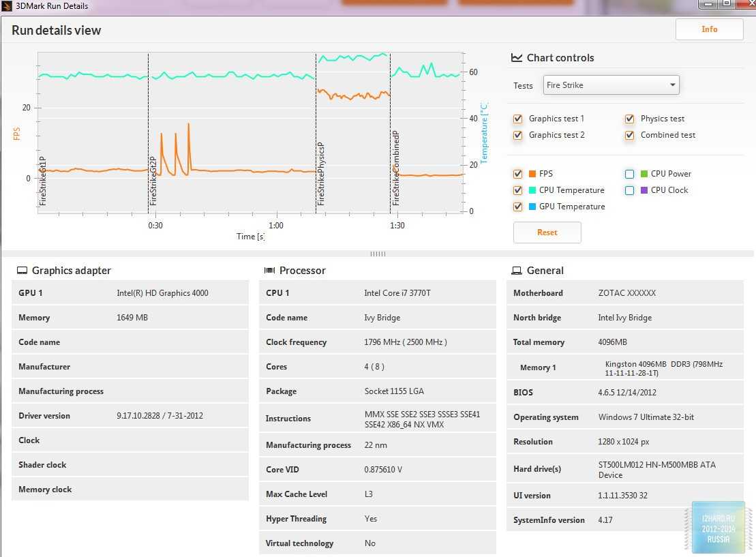The height and width of the screenshot is (557, 756).
Task: Click the Processor chip icon
Action: point(269,271)
